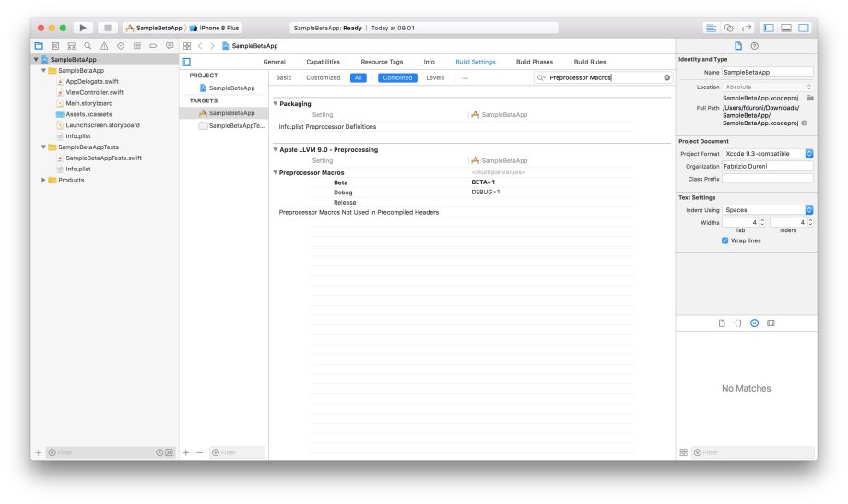Image resolution: width=848 pixels, height=504 pixels.
Task: Open the Debug navigator
Action: pos(136,46)
